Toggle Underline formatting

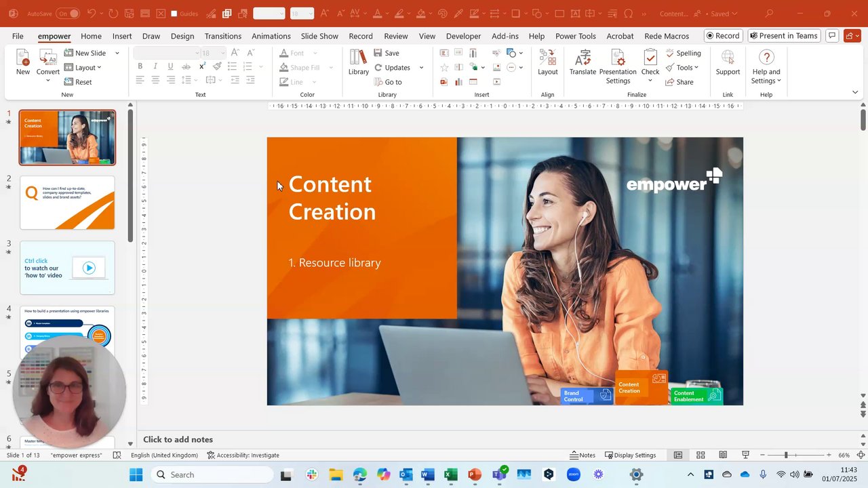(170, 66)
